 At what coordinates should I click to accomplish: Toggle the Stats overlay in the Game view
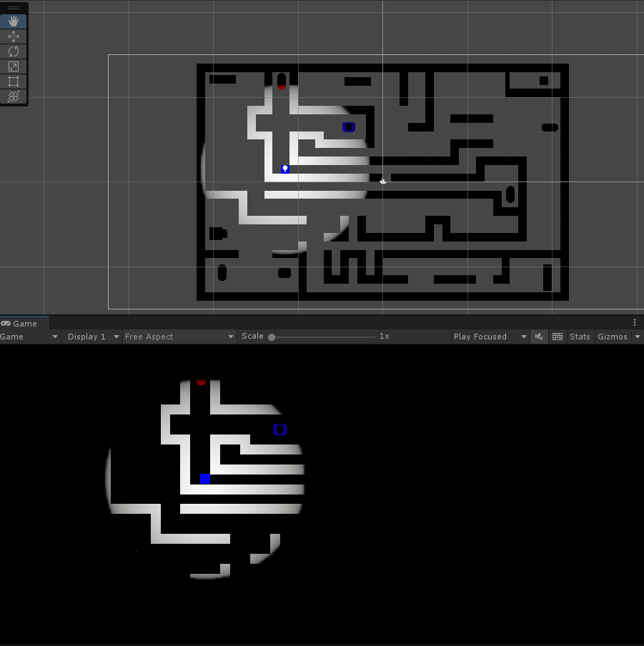pos(580,336)
